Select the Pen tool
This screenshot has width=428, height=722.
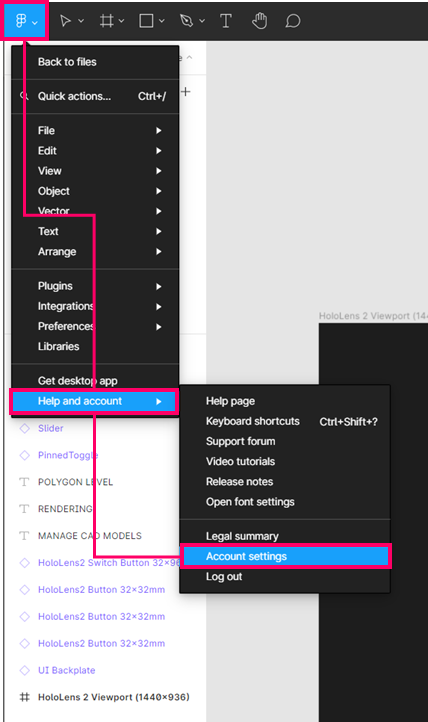point(186,21)
